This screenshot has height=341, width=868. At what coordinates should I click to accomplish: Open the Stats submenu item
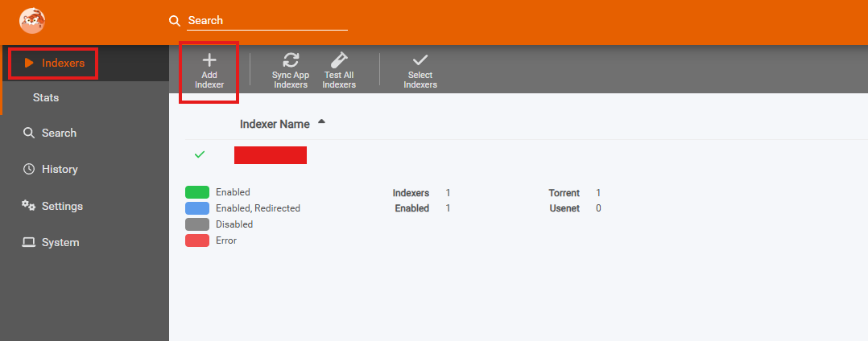tap(46, 97)
